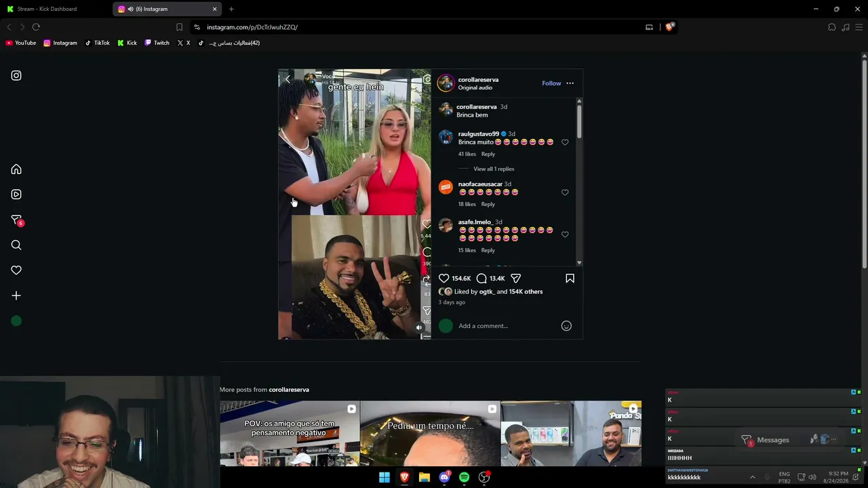Open Search from the sidebar
Screen dimensions: 868x488
click(16, 245)
